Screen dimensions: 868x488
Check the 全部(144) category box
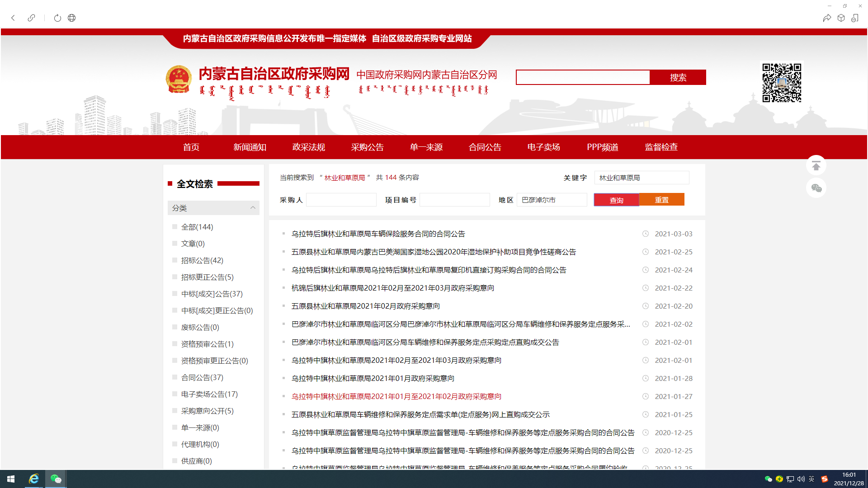click(x=175, y=227)
